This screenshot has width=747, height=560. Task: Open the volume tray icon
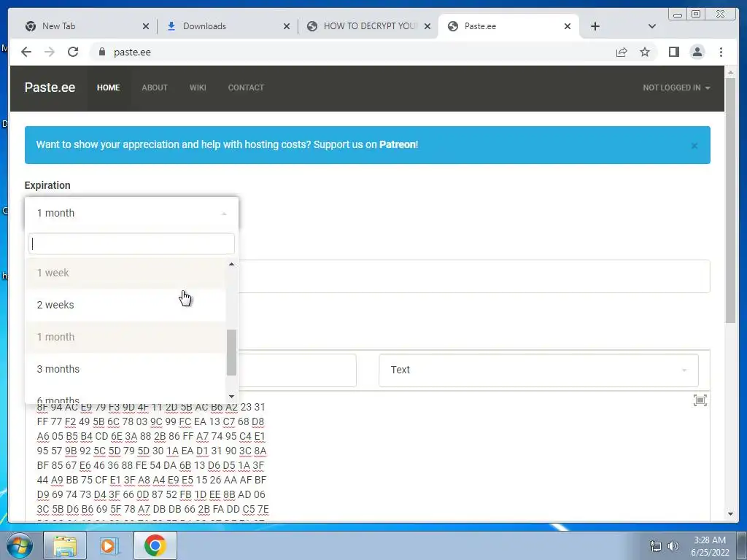coord(673,546)
